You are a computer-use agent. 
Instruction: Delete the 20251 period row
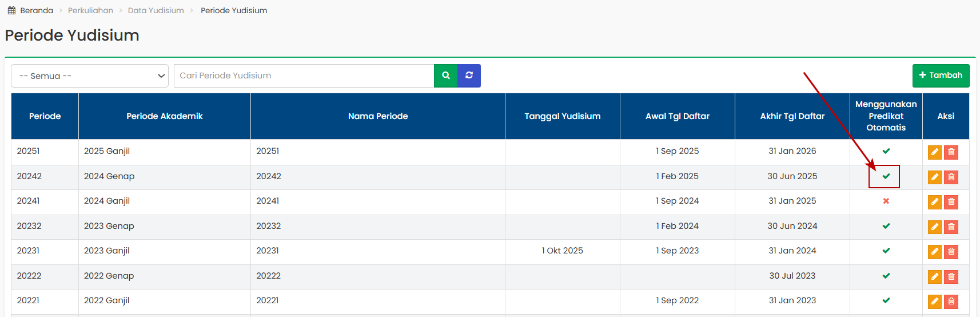click(x=951, y=152)
